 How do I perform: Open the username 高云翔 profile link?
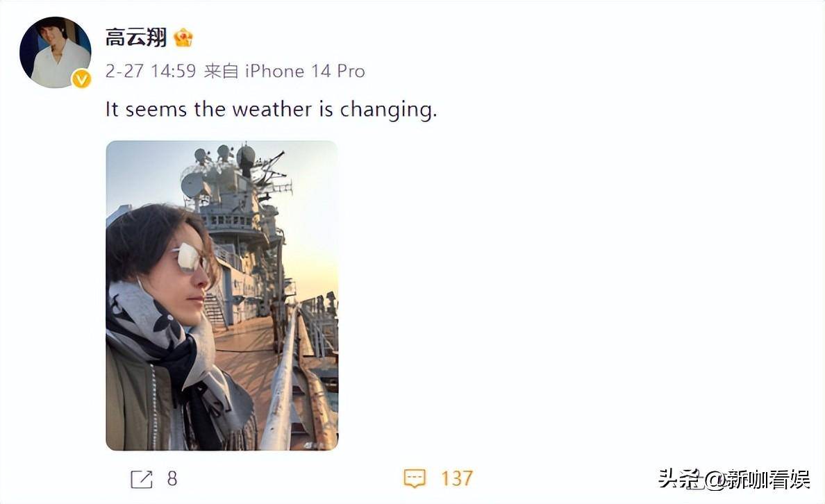click(x=135, y=37)
